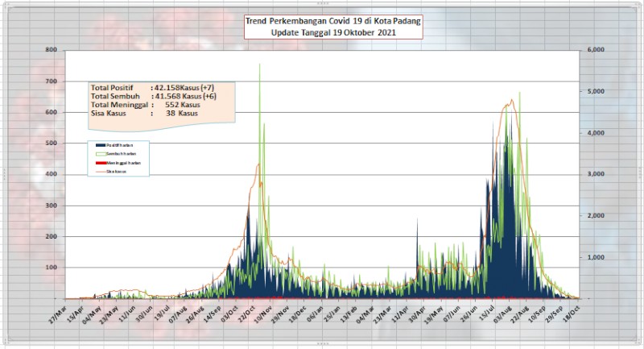The image size is (644, 349).
Task: Click the green outlined Sembuh harian legend swatch
Action: 101,154
